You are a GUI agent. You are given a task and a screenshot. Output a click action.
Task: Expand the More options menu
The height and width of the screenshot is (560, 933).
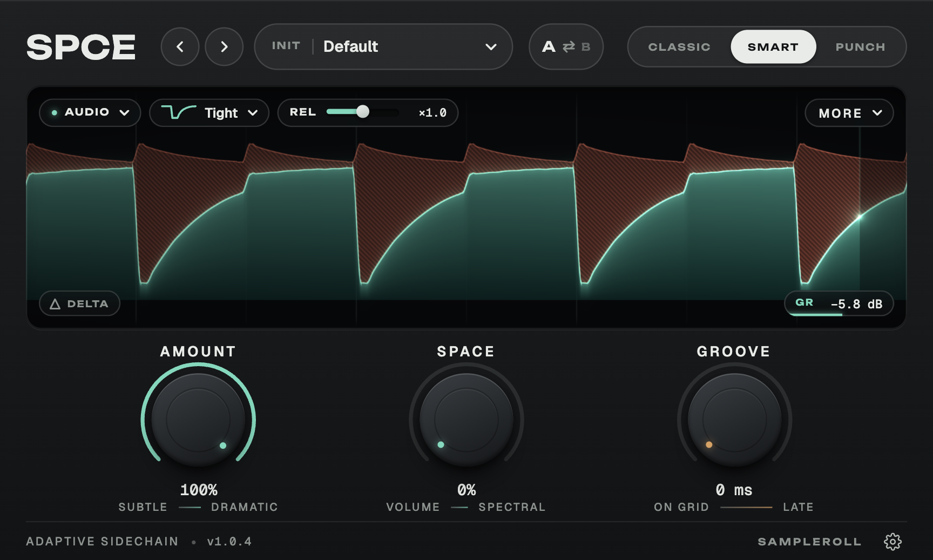849,113
